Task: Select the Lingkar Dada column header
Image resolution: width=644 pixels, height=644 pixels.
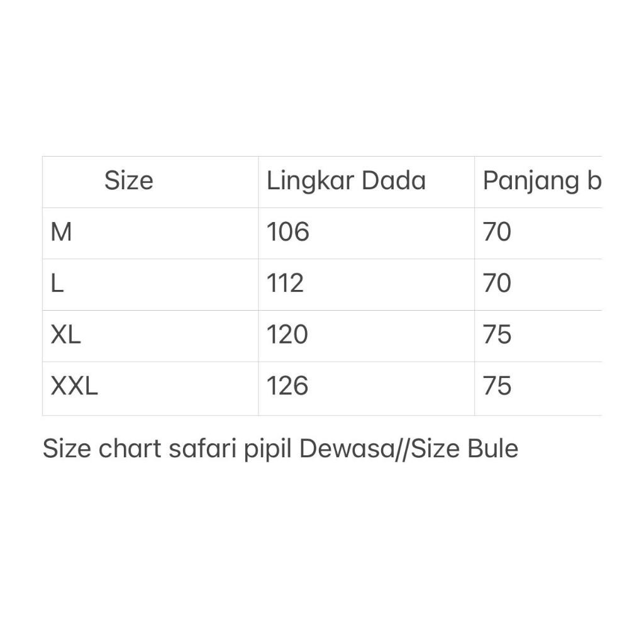Action: click(x=346, y=181)
